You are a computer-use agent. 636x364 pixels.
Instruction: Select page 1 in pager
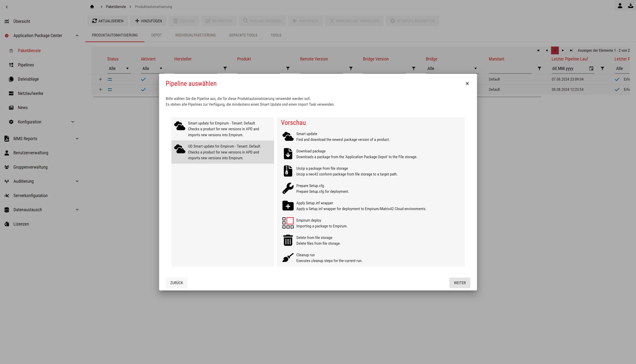point(555,50)
